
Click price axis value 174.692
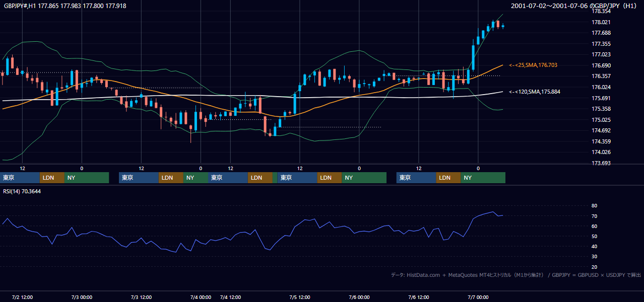point(601,130)
